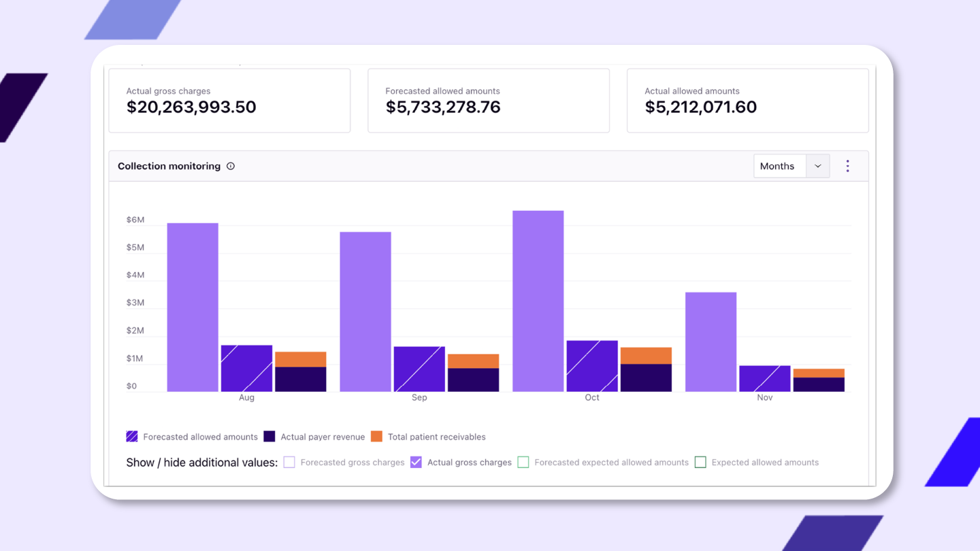Enable the Forecasted gross charges checkbox
Image resolution: width=980 pixels, height=551 pixels.
[289, 463]
